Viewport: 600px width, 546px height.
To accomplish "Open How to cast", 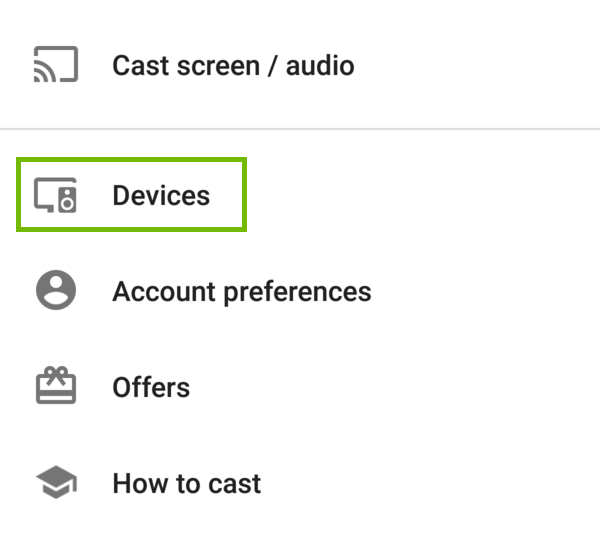I will click(187, 484).
